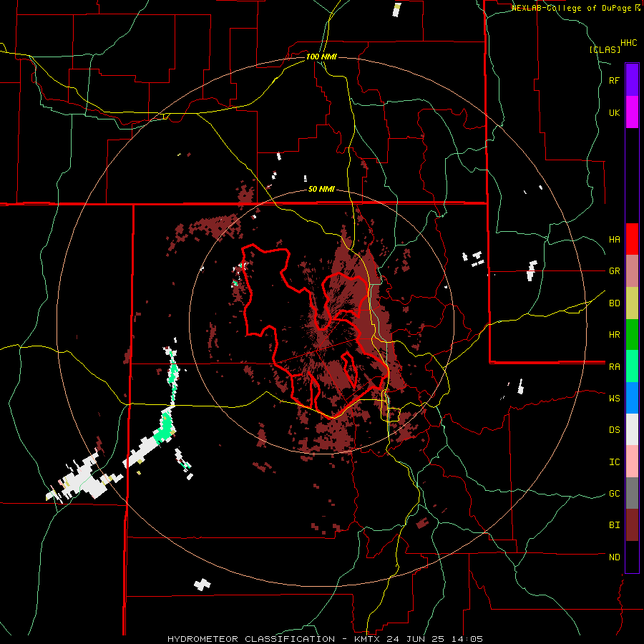Click the WS legend label
644x644 pixels.
click(x=614, y=399)
